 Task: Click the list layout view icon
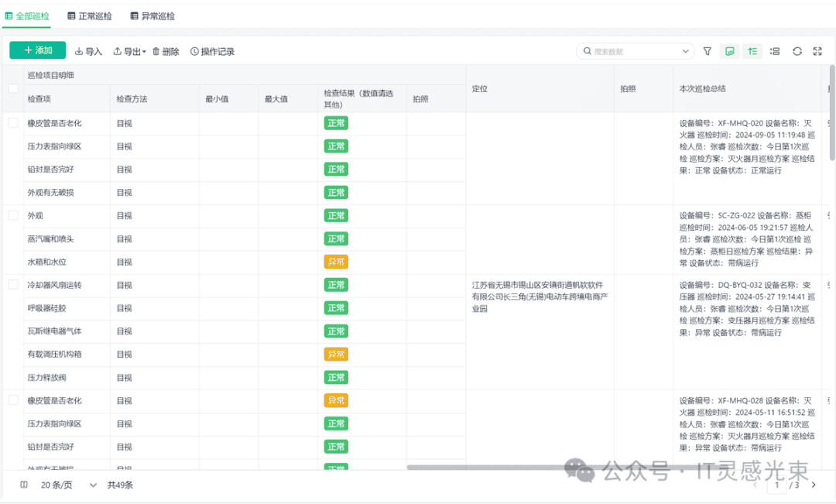coord(775,51)
